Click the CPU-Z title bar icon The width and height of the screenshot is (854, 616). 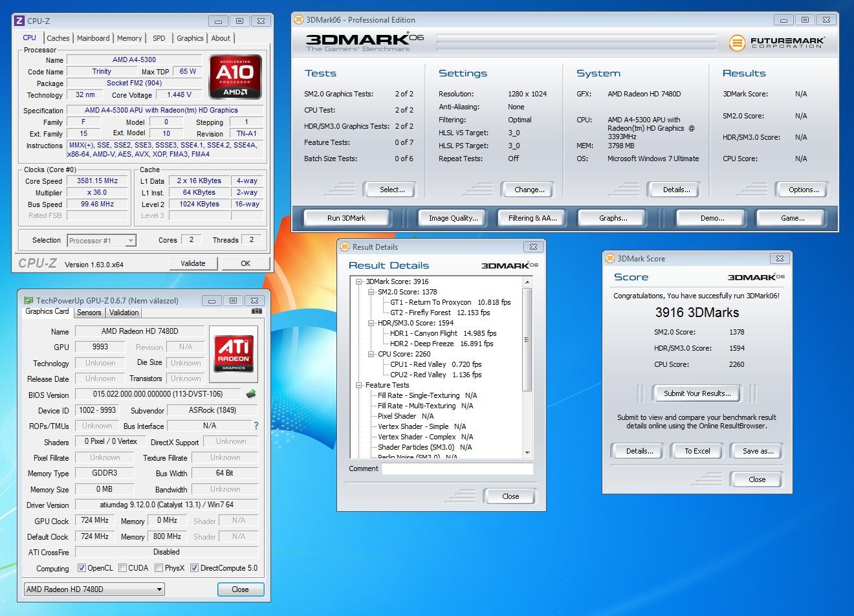pyautogui.click(x=19, y=21)
